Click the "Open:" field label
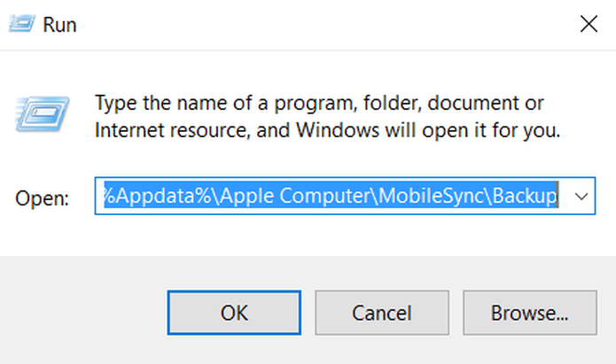The height and width of the screenshot is (364, 616). coord(41,198)
